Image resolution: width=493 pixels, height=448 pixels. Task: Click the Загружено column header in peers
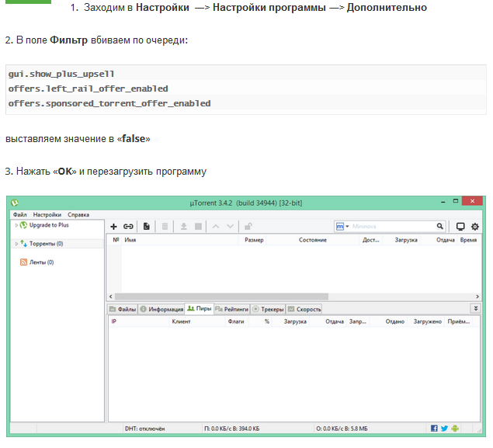(x=427, y=321)
